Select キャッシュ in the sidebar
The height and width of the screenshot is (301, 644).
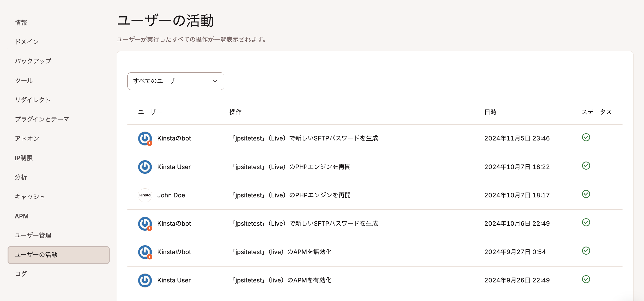(x=30, y=197)
